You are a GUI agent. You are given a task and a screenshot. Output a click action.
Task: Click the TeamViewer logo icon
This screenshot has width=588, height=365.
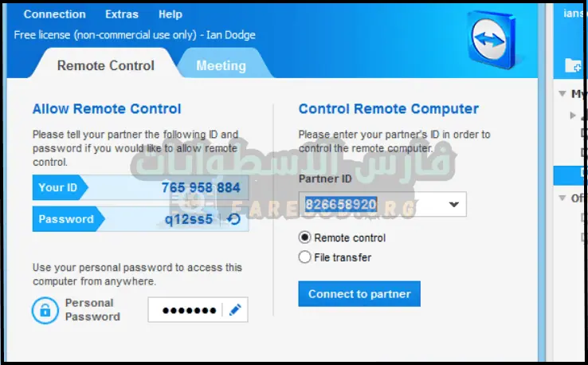coord(492,39)
